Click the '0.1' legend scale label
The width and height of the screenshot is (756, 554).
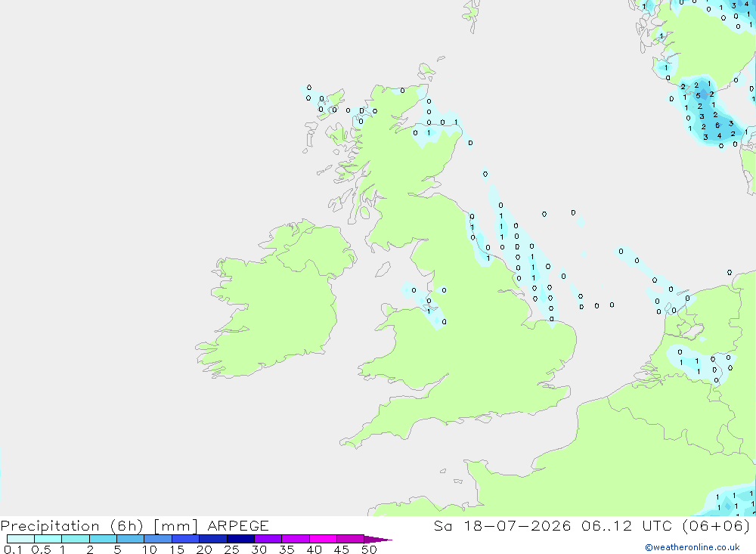click(x=13, y=549)
